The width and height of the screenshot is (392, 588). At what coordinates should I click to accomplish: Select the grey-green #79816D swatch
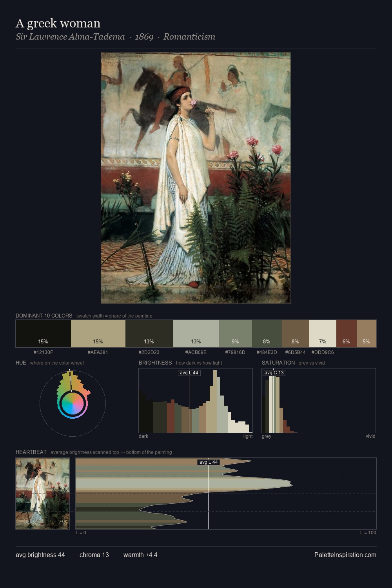point(236,334)
